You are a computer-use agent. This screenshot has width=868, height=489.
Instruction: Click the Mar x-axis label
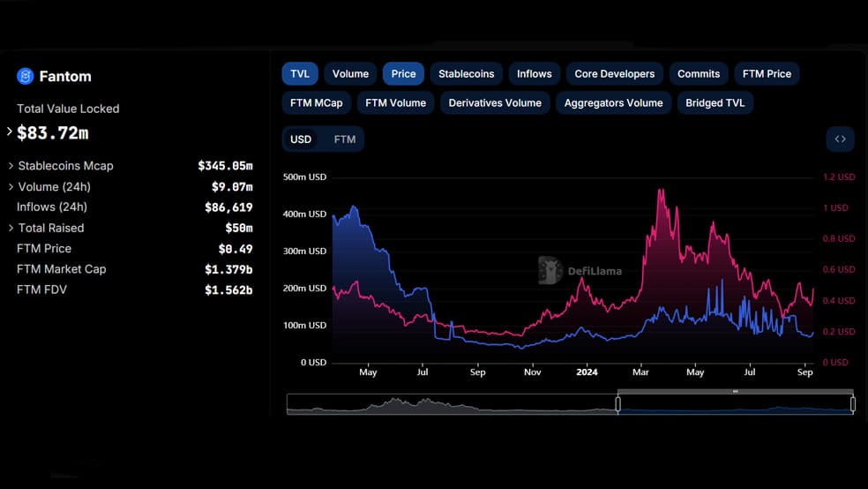point(640,372)
